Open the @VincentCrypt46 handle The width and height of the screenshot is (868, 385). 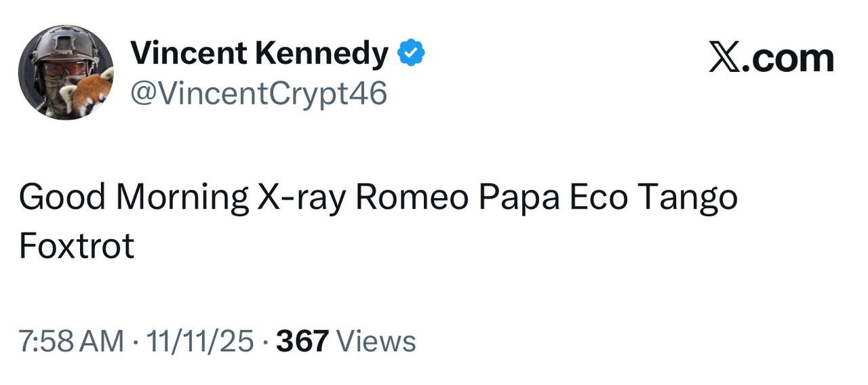(258, 93)
